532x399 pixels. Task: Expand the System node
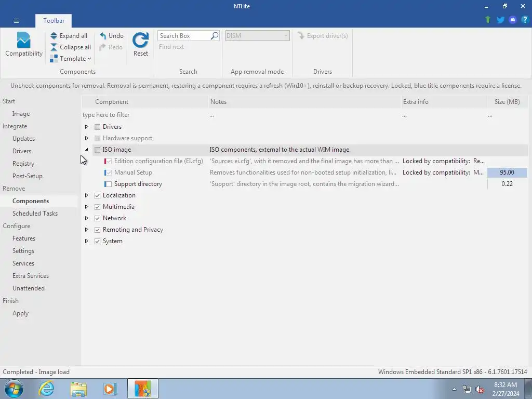87,241
